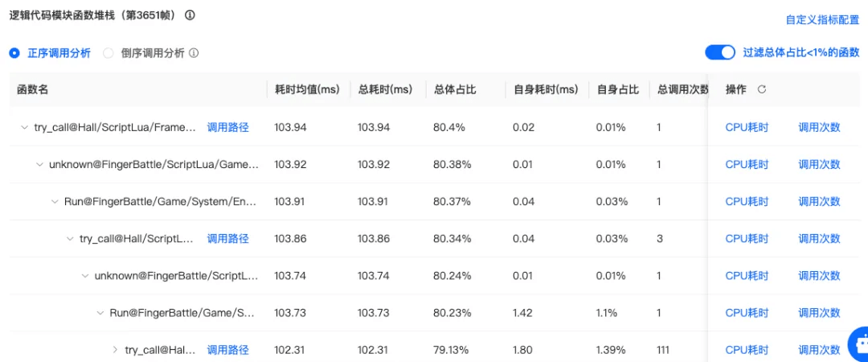
Task: Open the chatbot assistant floating icon
Action: point(858,343)
